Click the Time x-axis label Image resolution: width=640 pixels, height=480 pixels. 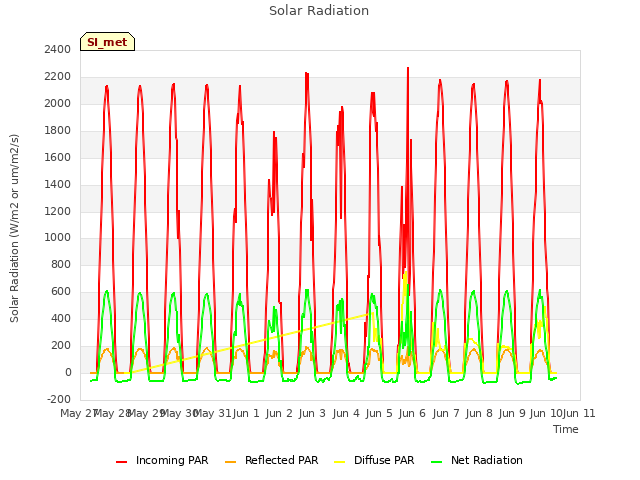(566, 429)
